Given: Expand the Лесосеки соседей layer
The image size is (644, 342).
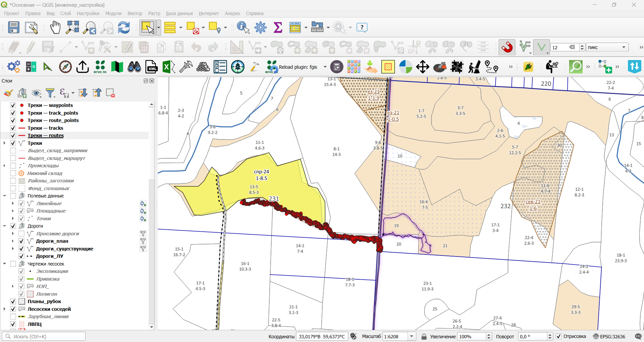Looking at the screenshot, I should [4, 309].
